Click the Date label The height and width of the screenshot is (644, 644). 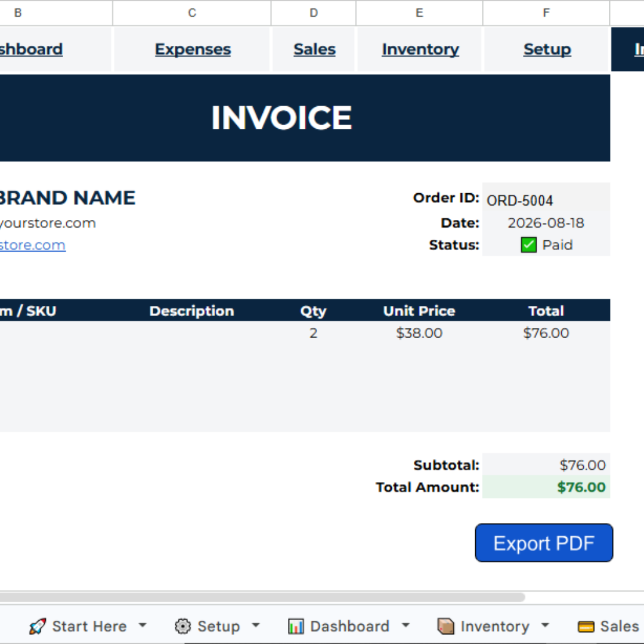pyautogui.click(x=460, y=223)
